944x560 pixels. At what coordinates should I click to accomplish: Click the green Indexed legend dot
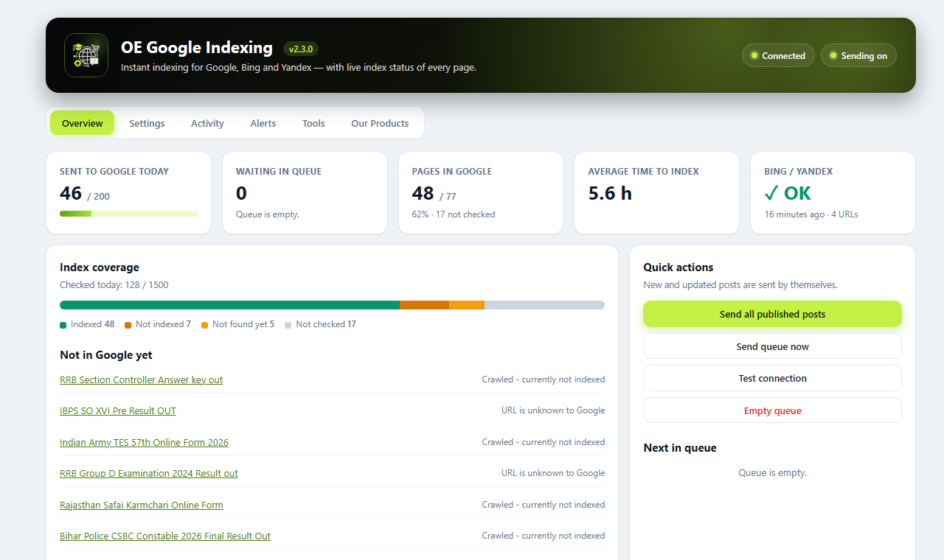pyautogui.click(x=63, y=325)
